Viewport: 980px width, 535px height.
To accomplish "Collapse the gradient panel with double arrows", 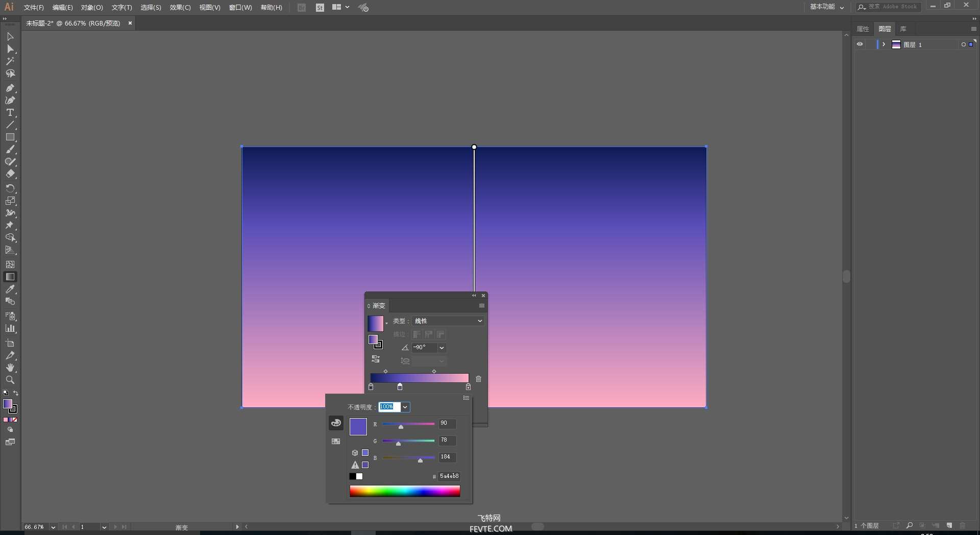I will (474, 296).
